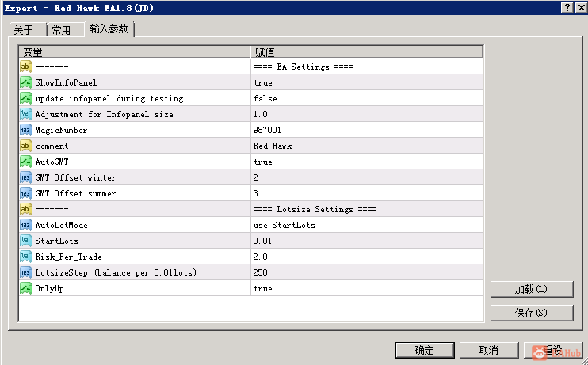This screenshot has width=588, height=365.
Task: Click the double-type icon beside StartLots
Action: click(x=26, y=241)
